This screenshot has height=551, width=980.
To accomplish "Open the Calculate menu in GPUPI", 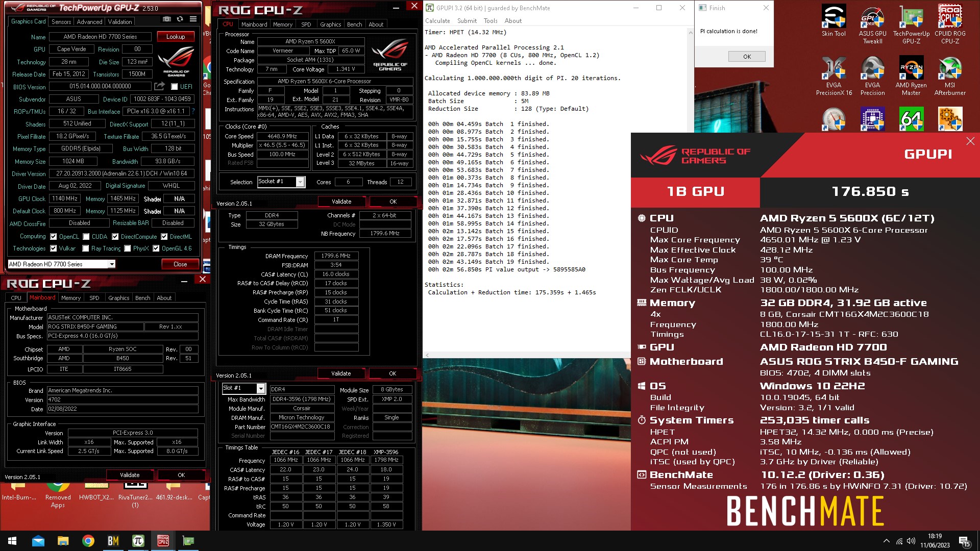I will point(437,21).
